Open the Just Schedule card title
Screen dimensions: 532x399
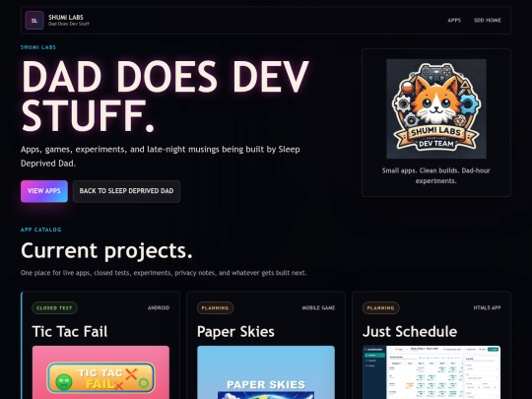(x=410, y=331)
